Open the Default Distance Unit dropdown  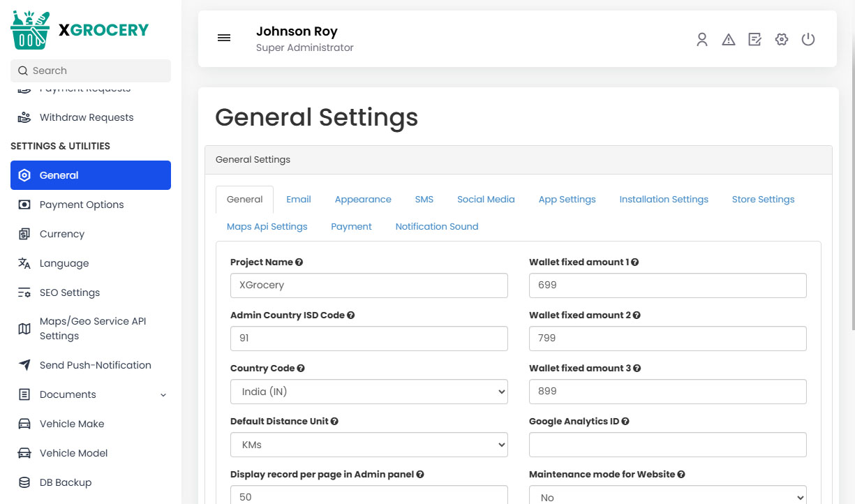[x=369, y=445]
